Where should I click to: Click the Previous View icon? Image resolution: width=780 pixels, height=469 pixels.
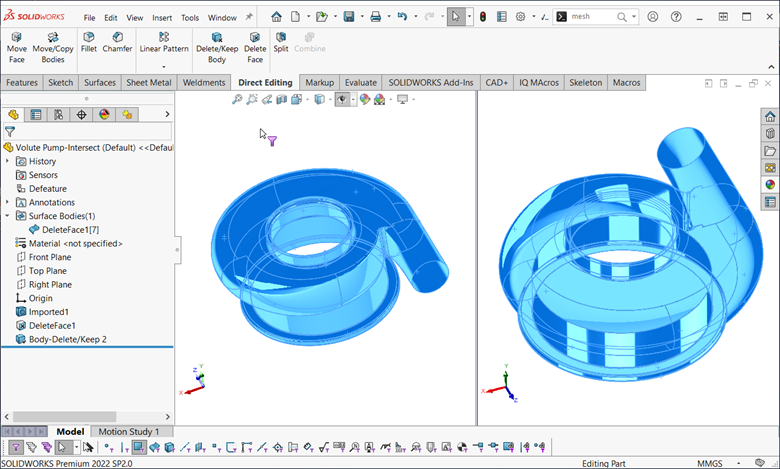[x=267, y=99]
